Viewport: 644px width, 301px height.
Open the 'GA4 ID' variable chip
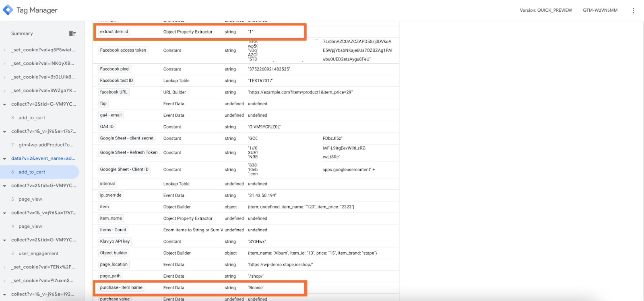pos(107,127)
